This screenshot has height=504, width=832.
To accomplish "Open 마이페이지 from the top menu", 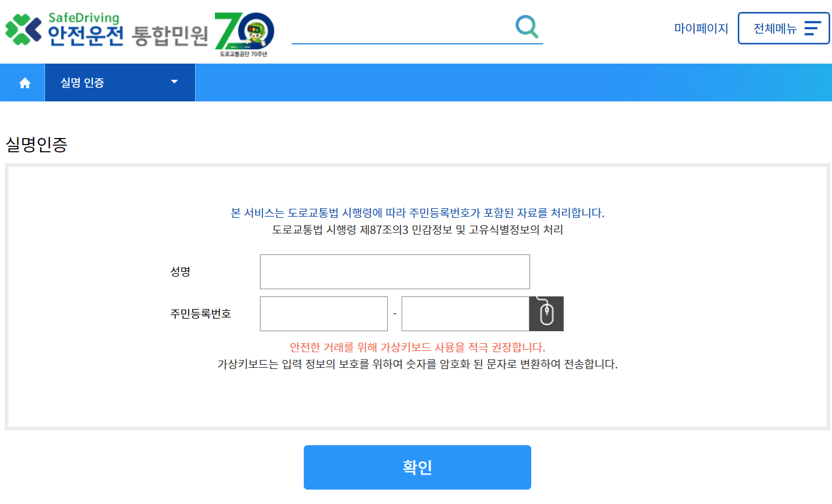I will [x=701, y=28].
